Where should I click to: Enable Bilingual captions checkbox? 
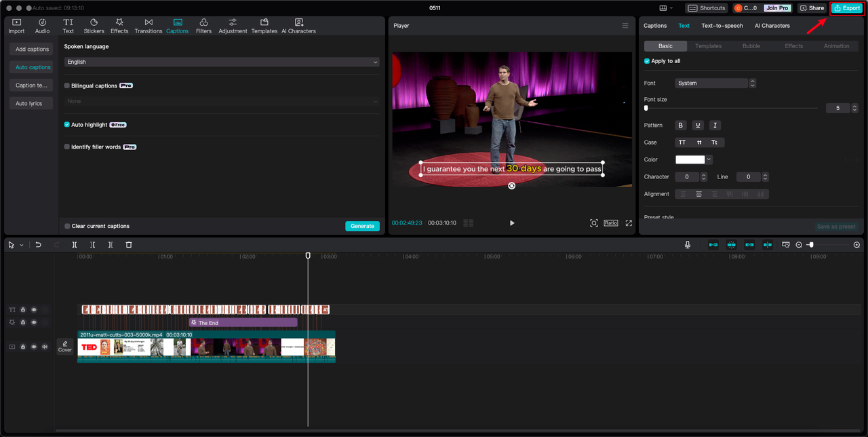pyautogui.click(x=67, y=86)
